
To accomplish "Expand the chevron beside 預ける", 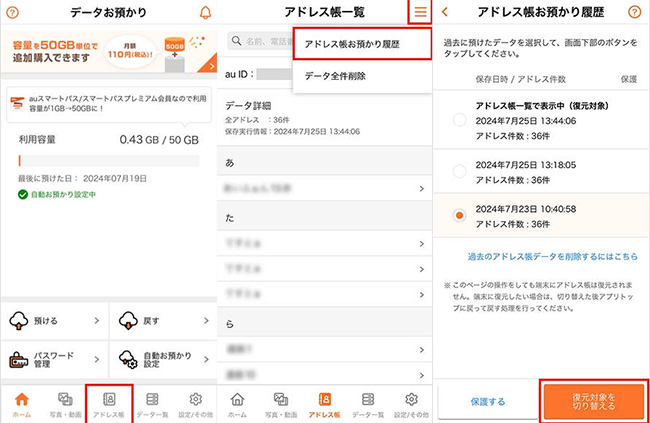I will (x=97, y=321).
